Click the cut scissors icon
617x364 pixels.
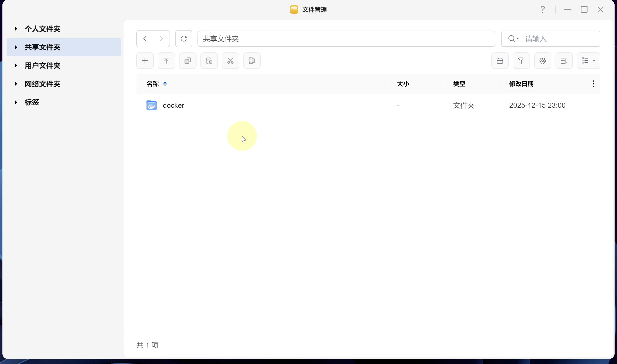pyautogui.click(x=230, y=61)
